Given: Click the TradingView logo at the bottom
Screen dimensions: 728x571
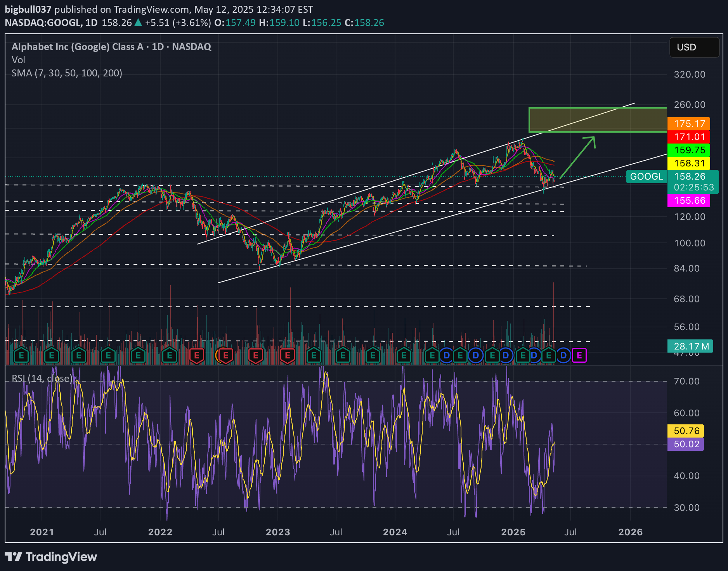Looking at the screenshot, I should click(x=51, y=557).
